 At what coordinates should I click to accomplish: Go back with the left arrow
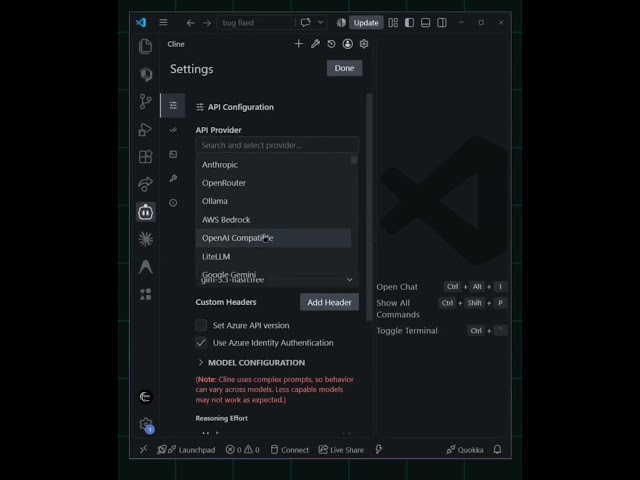(x=191, y=23)
